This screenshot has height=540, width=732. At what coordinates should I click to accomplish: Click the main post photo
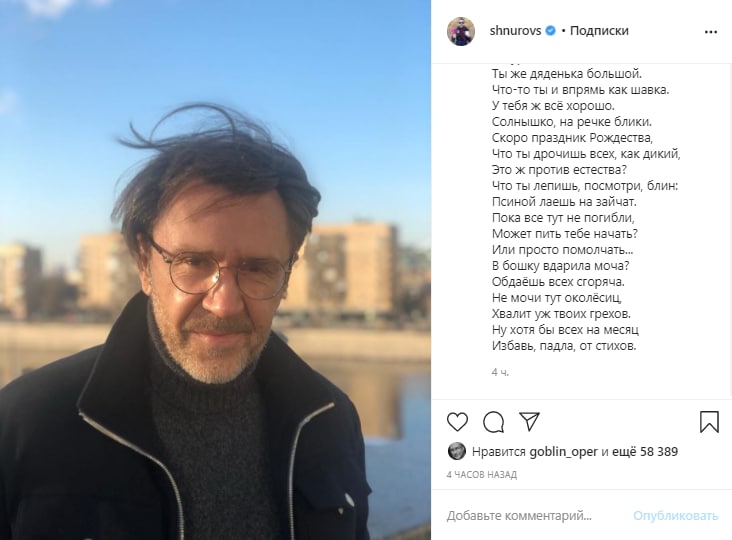click(215, 270)
